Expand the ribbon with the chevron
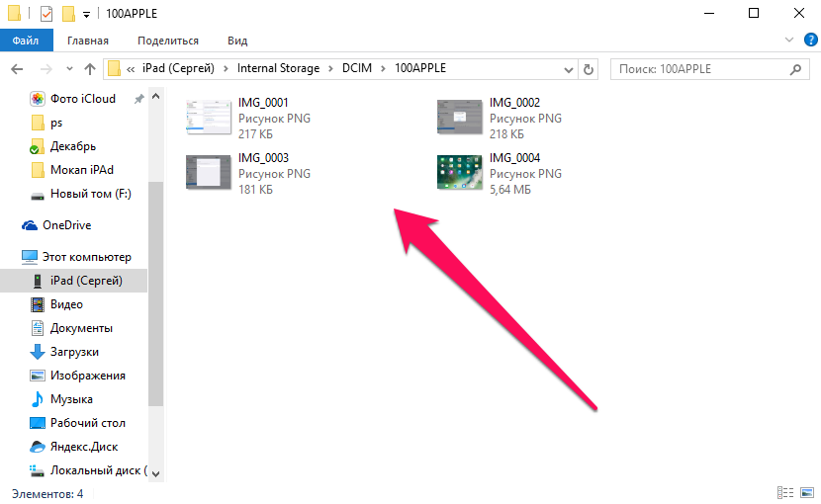 [x=789, y=40]
